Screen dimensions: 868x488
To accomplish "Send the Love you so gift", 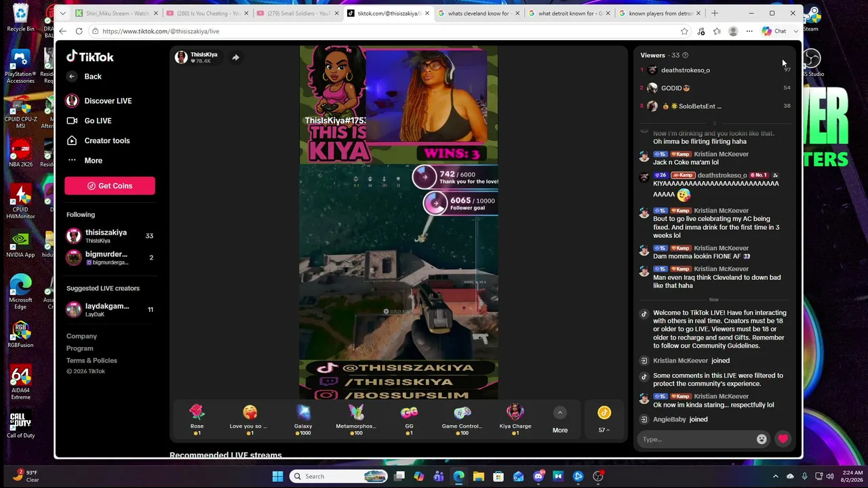I will point(250,420).
